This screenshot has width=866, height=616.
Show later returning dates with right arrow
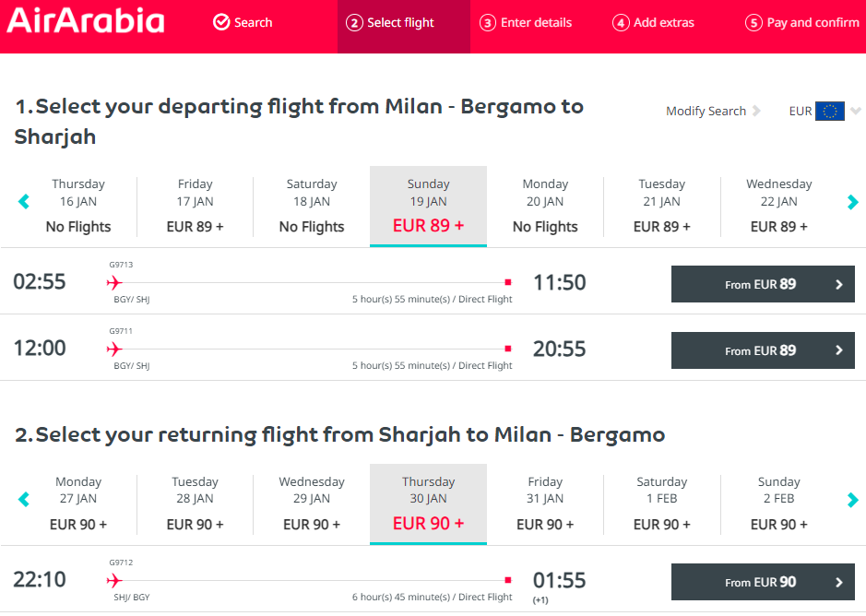pos(852,500)
